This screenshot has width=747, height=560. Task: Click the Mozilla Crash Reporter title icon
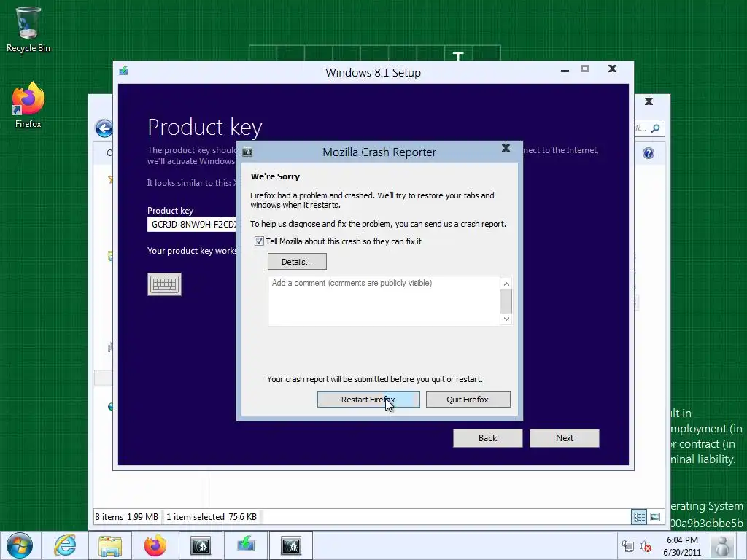coord(247,152)
